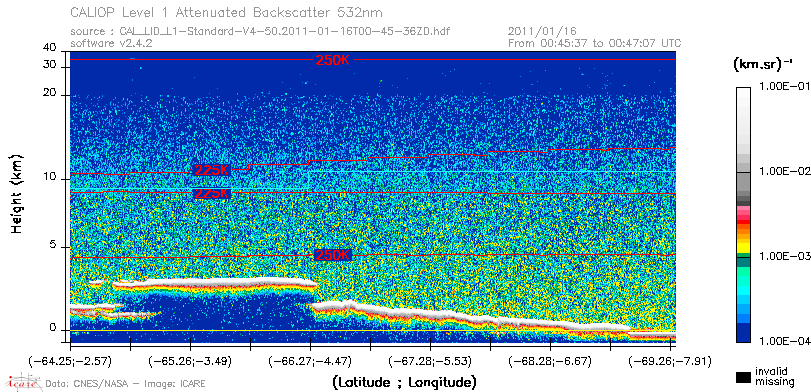Click the top '250K' label near 30 km
This screenshot has height=392, width=811.
pyautogui.click(x=333, y=60)
